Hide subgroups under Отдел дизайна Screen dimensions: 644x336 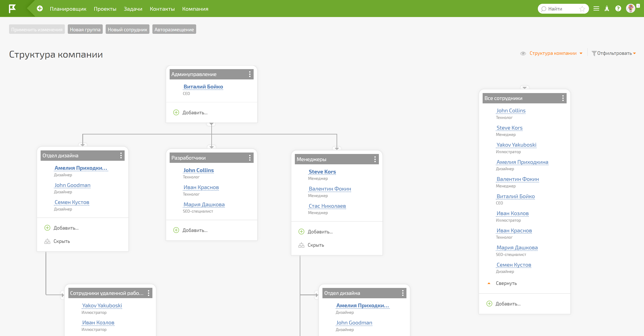pos(62,241)
